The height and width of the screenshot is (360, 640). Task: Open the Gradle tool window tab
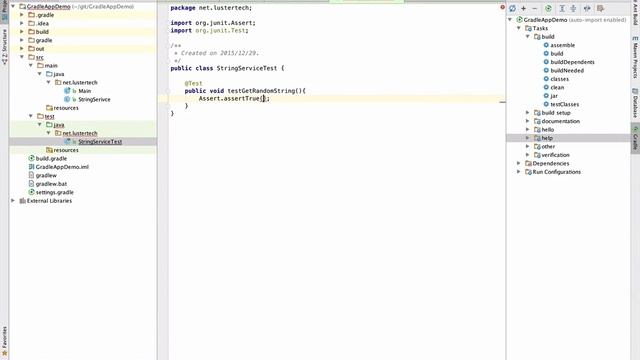tap(635, 138)
